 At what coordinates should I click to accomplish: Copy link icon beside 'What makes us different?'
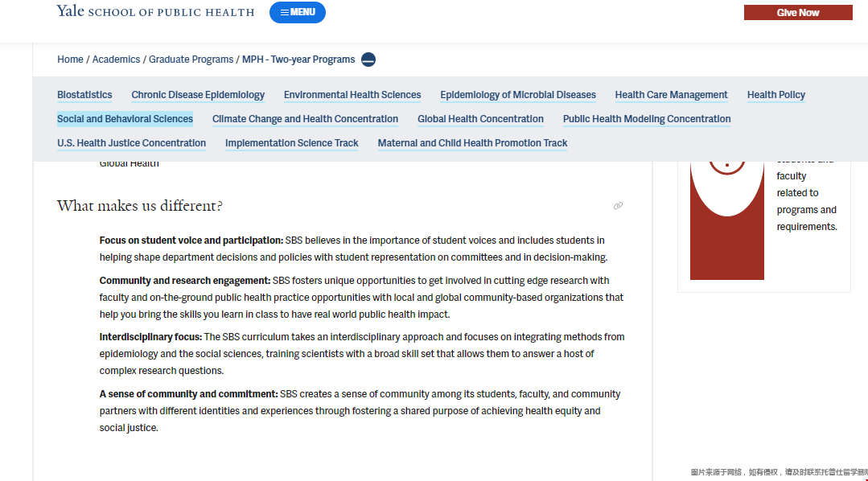click(x=618, y=206)
